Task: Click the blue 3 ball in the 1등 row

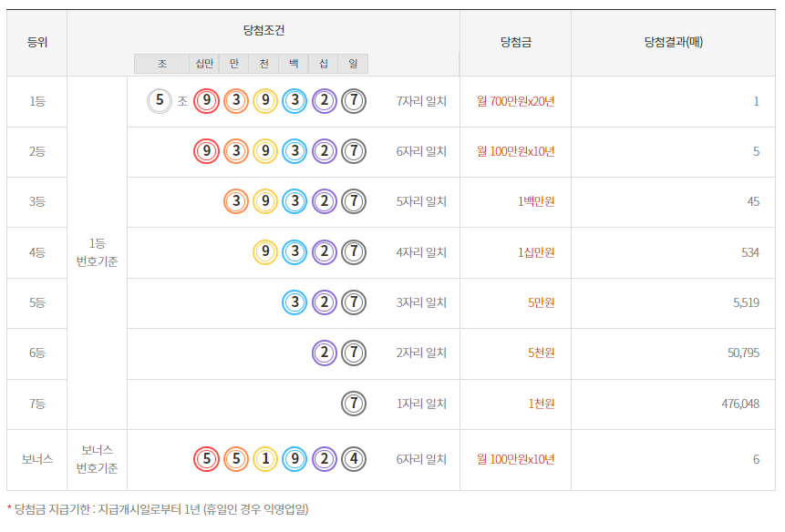Action: [294, 101]
